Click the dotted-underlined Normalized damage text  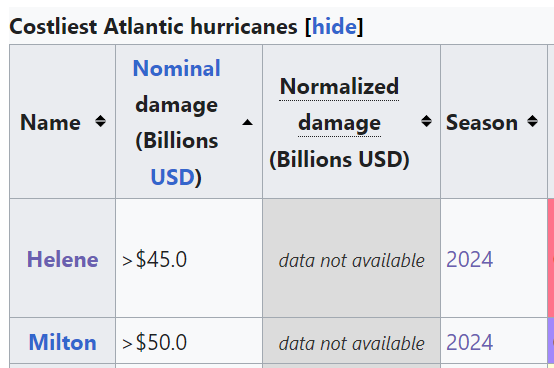[x=339, y=105]
